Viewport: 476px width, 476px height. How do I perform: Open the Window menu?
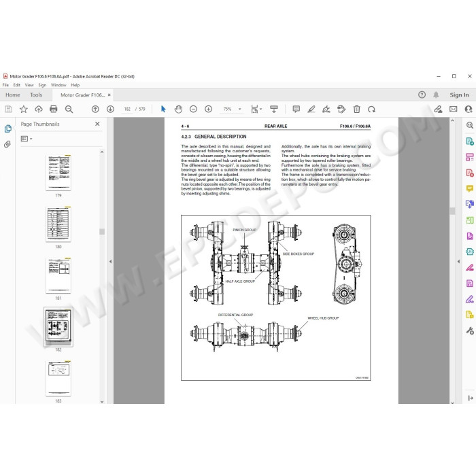pos(58,85)
